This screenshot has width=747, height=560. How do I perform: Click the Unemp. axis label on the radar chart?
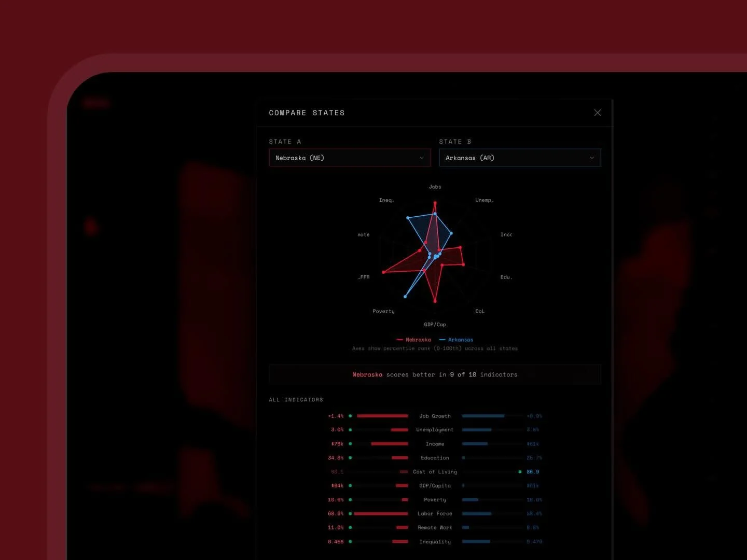[x=485, y=200]
